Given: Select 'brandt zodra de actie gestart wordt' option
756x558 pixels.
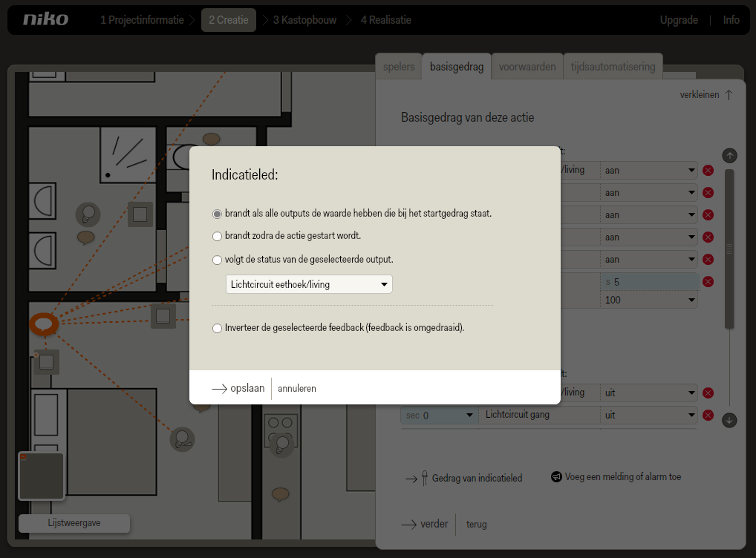Looking at the screenshot, I should pos(218,236).
